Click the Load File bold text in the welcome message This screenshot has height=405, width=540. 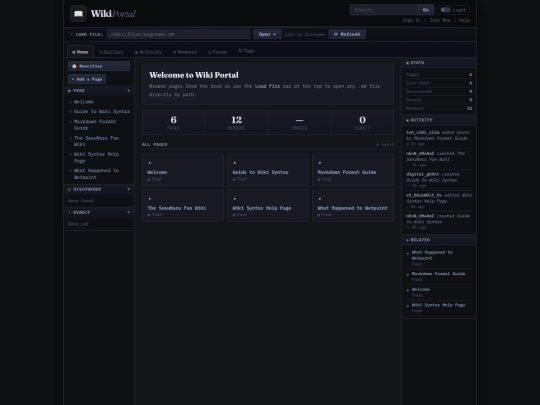[268, 86]
